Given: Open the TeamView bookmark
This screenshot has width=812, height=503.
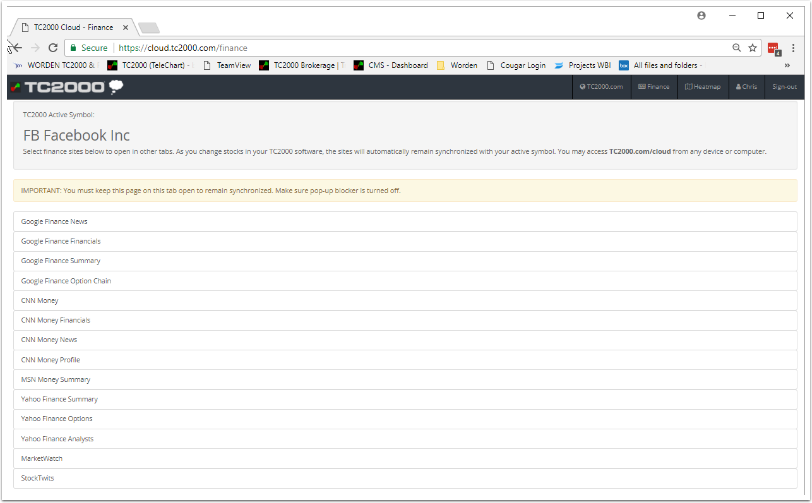Looking at the screenshot, I should (227, 65).
